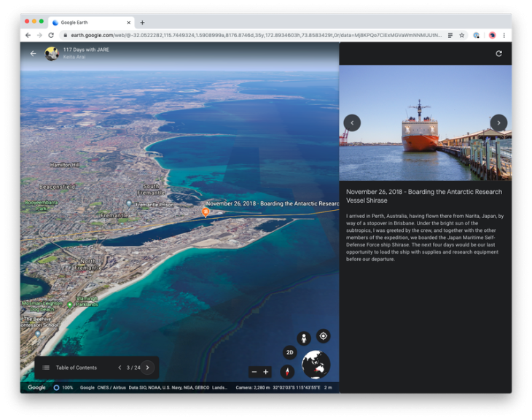Screen dimensions: 532x420
Task: Show the next photo in the panel
Action: (498, 123)
